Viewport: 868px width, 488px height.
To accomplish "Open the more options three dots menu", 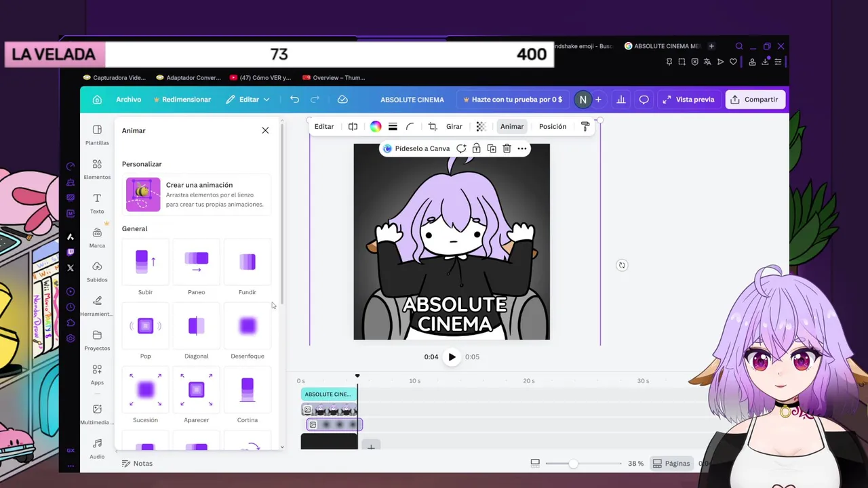I will point(521,148).
